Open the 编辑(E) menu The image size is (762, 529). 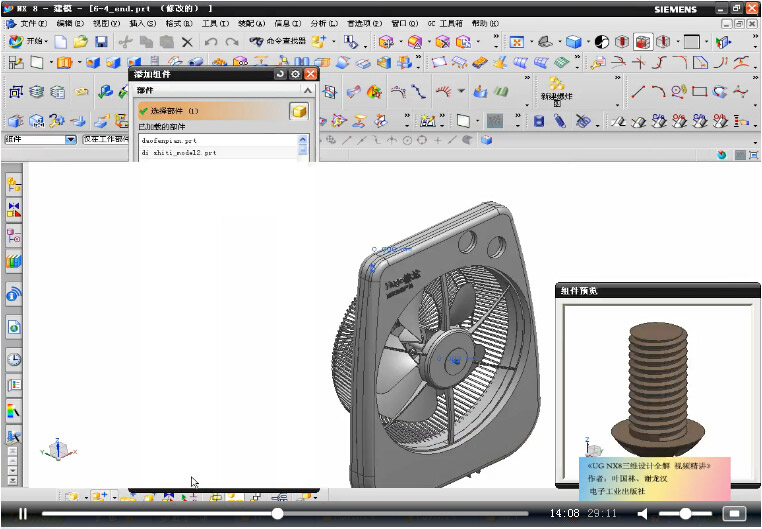70,23
